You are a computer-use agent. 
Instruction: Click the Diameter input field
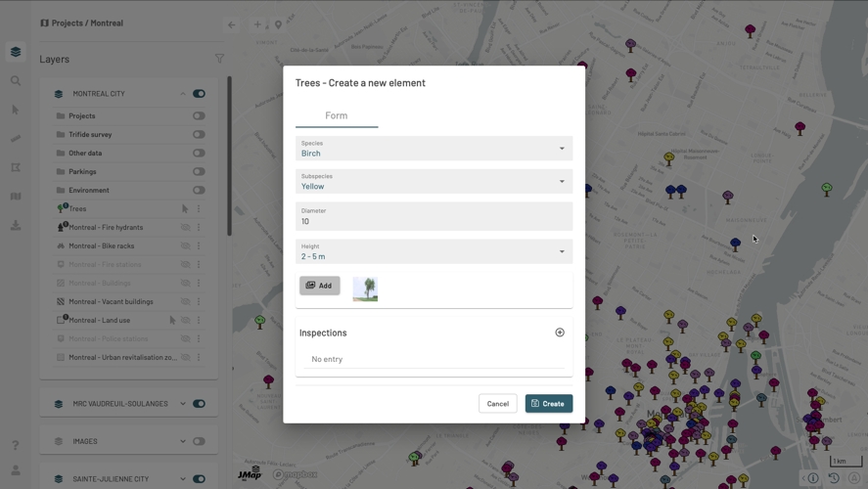(x=434, y=217)
